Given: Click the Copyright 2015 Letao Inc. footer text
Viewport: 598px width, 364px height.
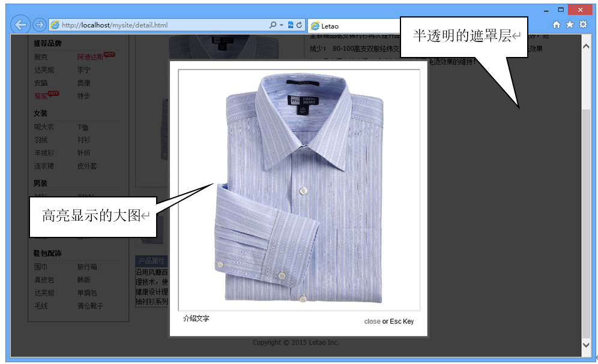Looking at the screenshot, I should (296, 342).
